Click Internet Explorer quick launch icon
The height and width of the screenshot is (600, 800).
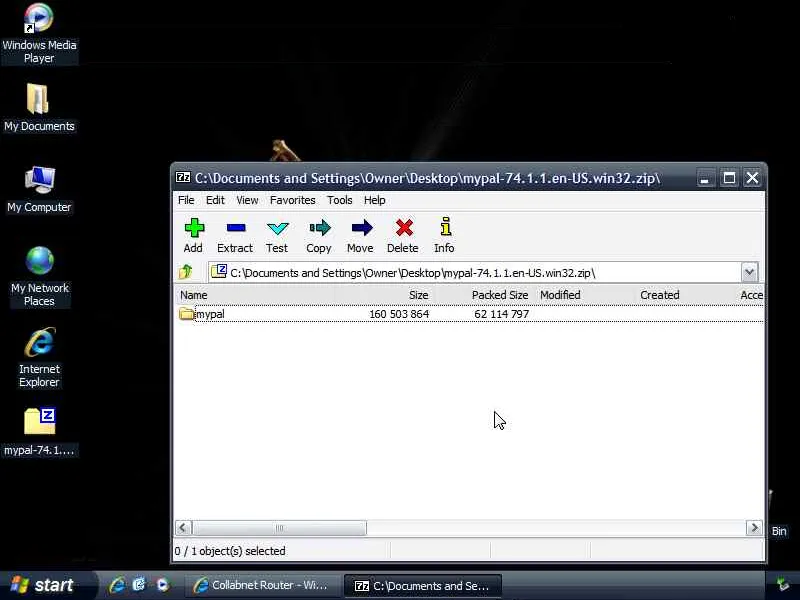[x=117, y=585]
